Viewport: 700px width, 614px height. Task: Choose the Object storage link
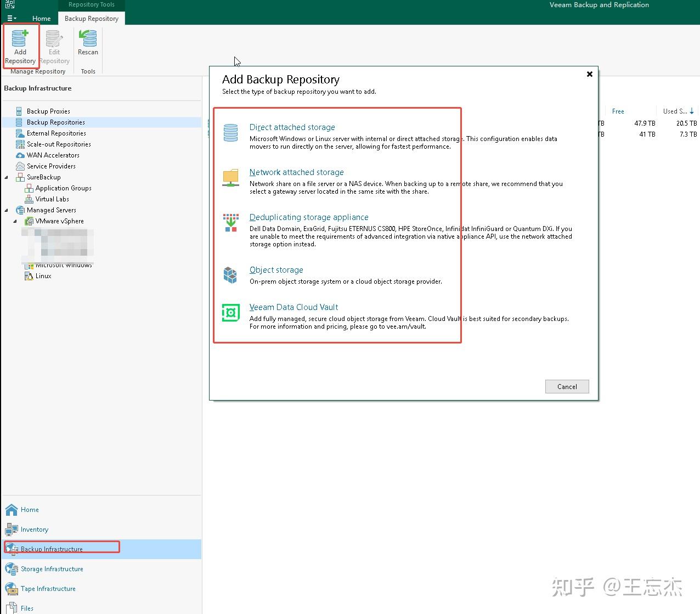pos(276,270)
